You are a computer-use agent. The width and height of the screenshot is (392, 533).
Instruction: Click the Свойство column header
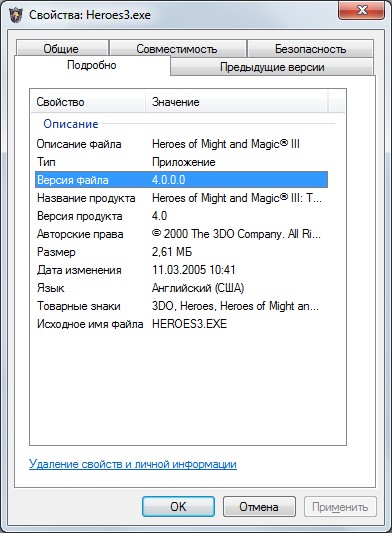pos(88,102)
